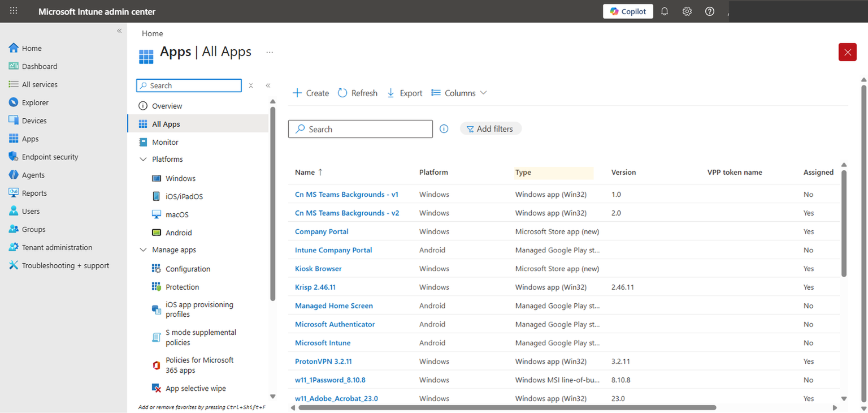Collapse the Platforms section

coord(143,159)
